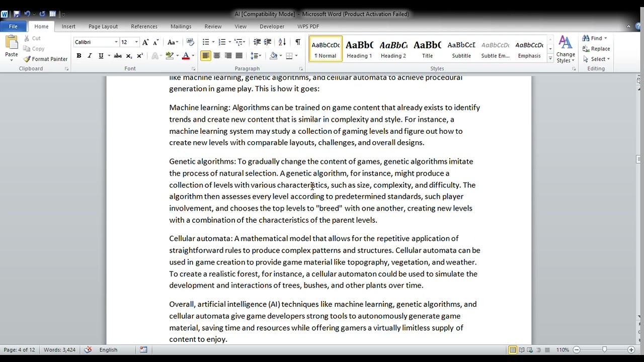This screenshot has height=362, width=644.
Task: Toggle underline formatting
Action: click(x=101, y=56)
